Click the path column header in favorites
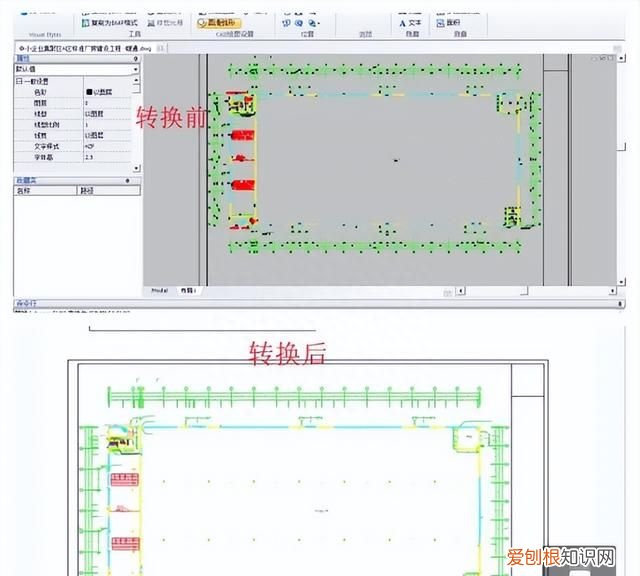 click(109, 190)
